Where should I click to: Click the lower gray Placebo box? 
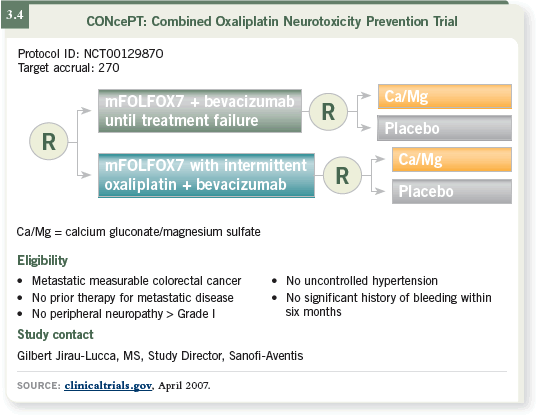[452, 191]
